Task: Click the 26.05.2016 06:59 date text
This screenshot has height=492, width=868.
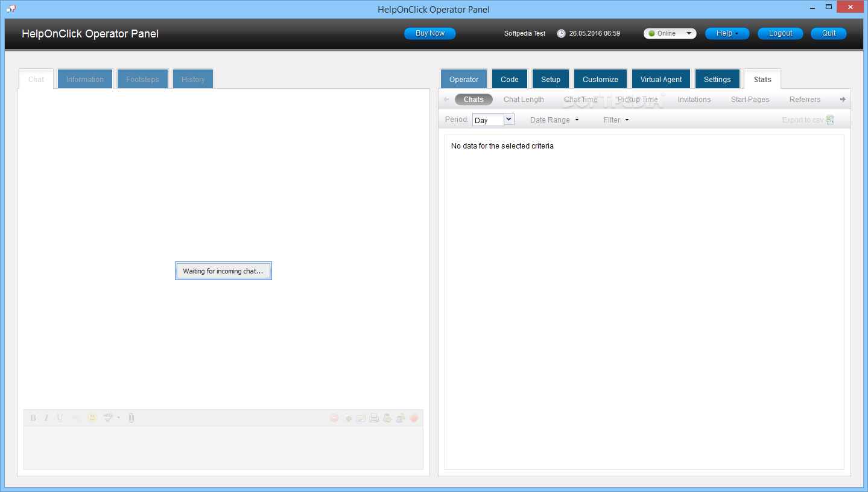Action: coord(595,34)
